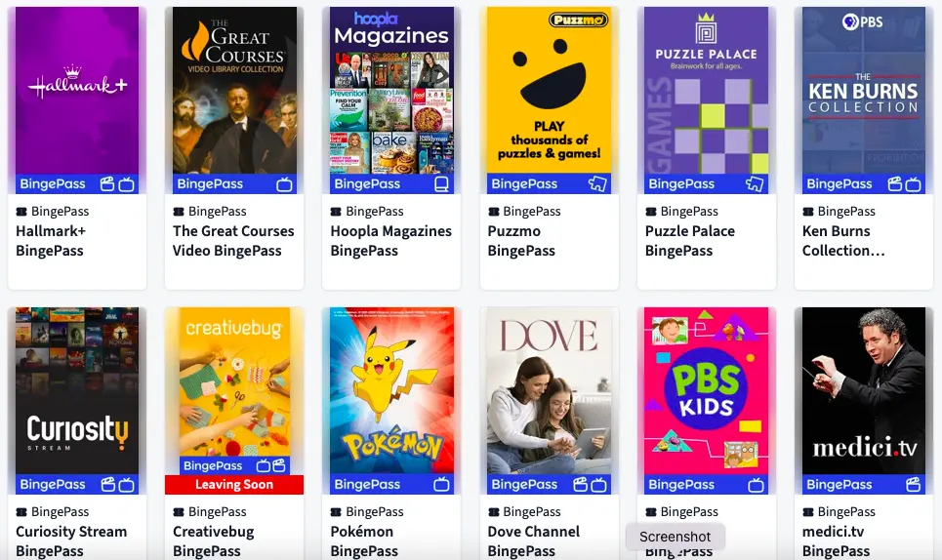Open the Creativebug BingePass title link
The width and height of the screenshot is (942, 560).
point(213,540)
